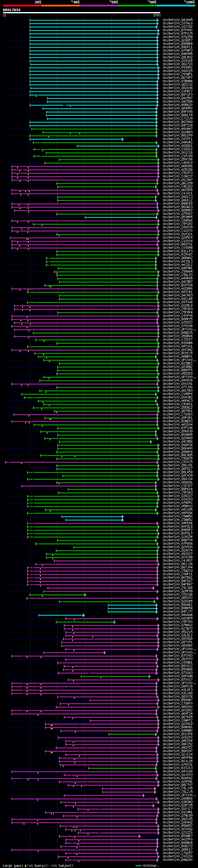The image size is (198, 868).
Task: Click the green alignment bar for UniRef100_C5P7G0
Action: coord(86,622)
